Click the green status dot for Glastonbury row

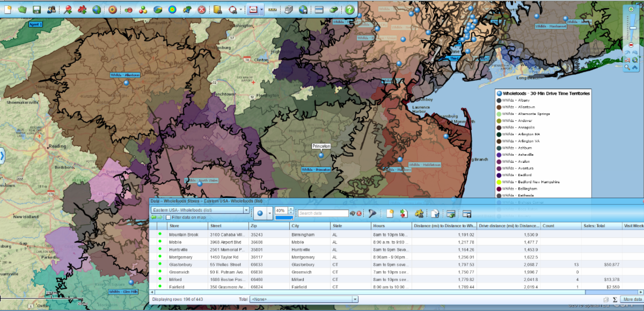click(159, 265)
